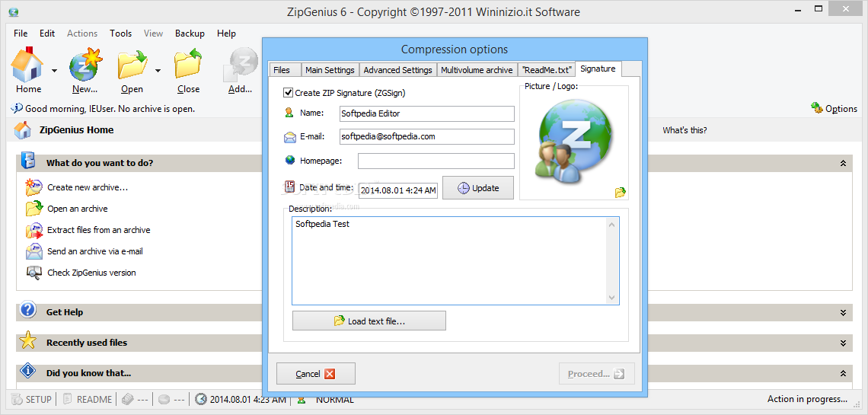
Task: Switch to the "ReadMe.txt" tab
Action: pyautogui.click(x=547, y=70)
